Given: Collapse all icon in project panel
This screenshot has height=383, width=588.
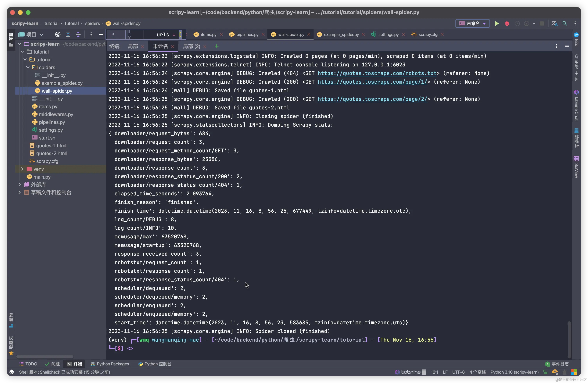Looking at the screenshot, I should pyautogui.click(x=78, y=35).
